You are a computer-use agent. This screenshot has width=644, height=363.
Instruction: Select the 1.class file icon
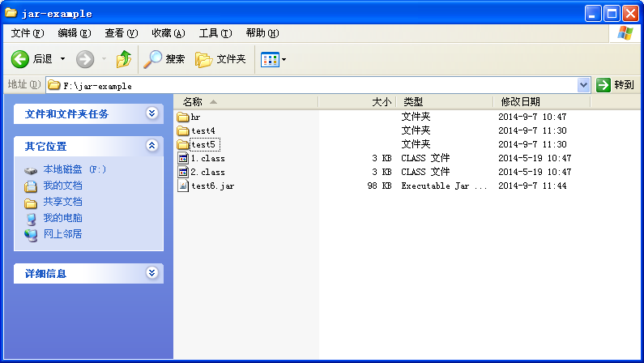click(x=183, y=158)
